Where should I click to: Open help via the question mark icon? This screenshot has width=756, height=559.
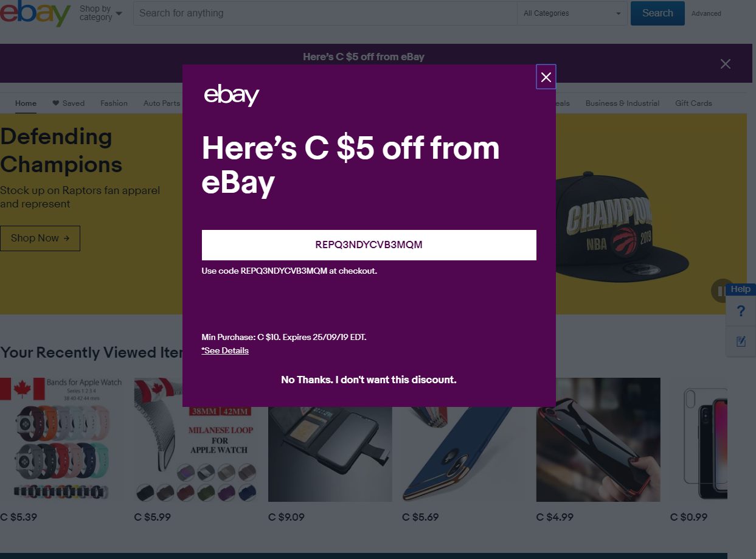tap(740, 311)
